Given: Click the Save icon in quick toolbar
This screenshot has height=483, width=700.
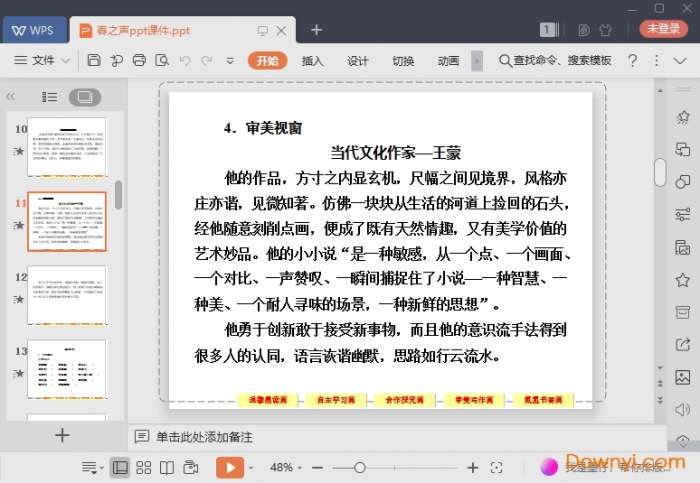Looking at the screenshot, I should pyautogui.click(x=94, y=60).
